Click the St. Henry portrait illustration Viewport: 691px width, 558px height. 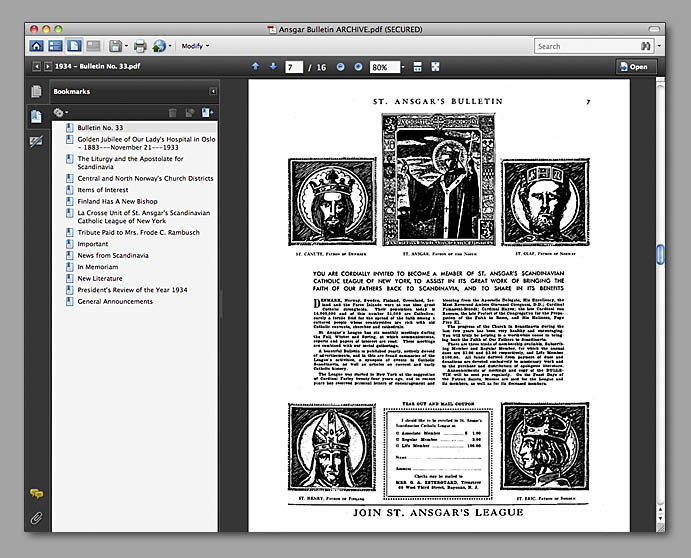[x=332, y=447]
